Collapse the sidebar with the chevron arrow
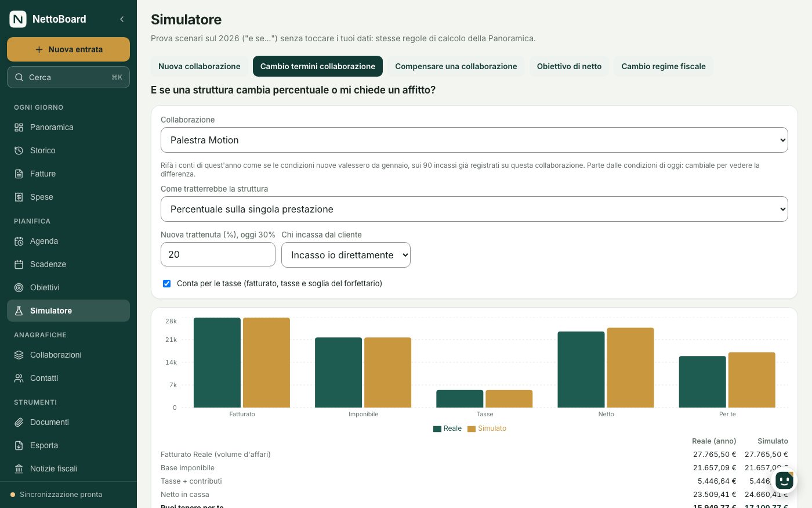812x508 pixels. point(122,19)
